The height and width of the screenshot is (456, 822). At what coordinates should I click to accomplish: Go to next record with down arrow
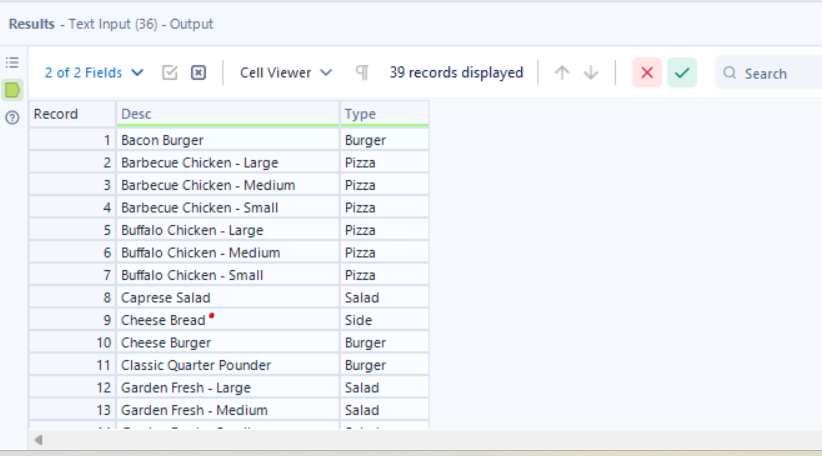tap(591, 73)
